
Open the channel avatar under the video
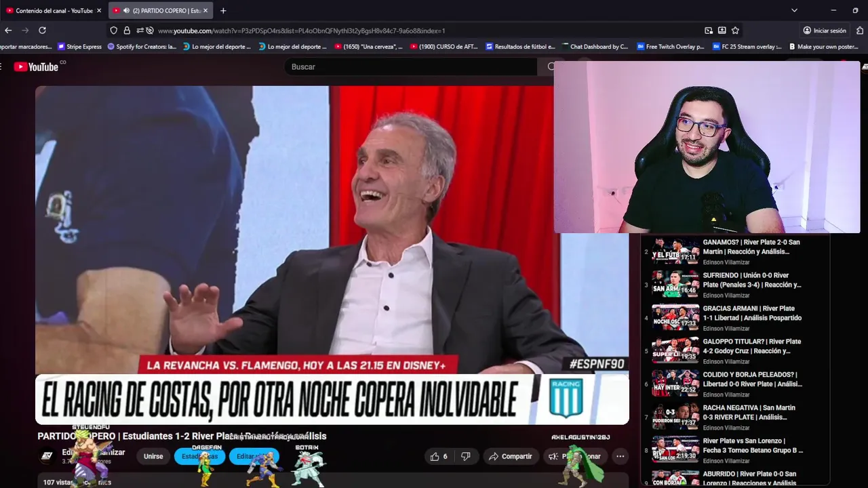[47, 456]
